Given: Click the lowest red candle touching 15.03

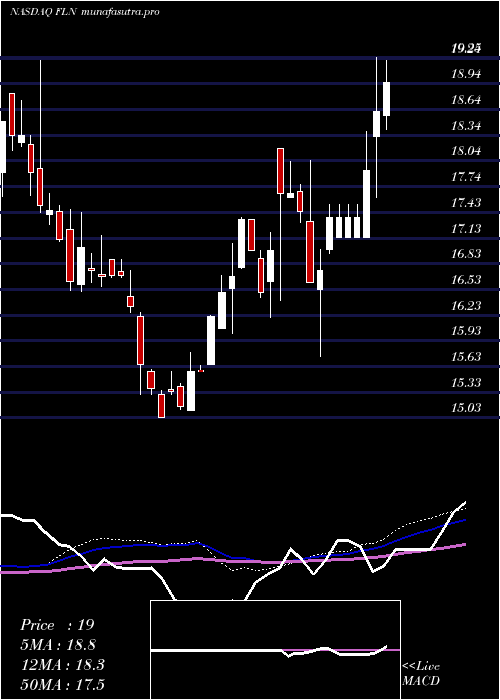Looking at the screenshot, I should [162, 405].
